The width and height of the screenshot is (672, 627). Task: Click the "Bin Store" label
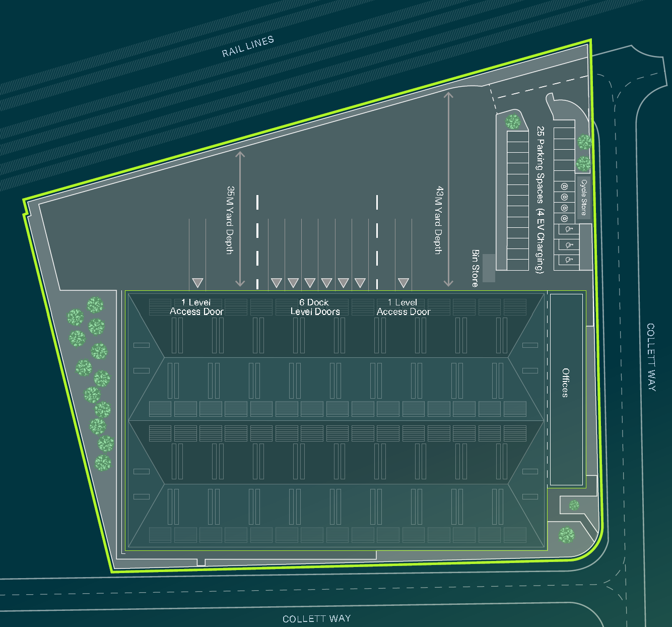click(475, 268)
